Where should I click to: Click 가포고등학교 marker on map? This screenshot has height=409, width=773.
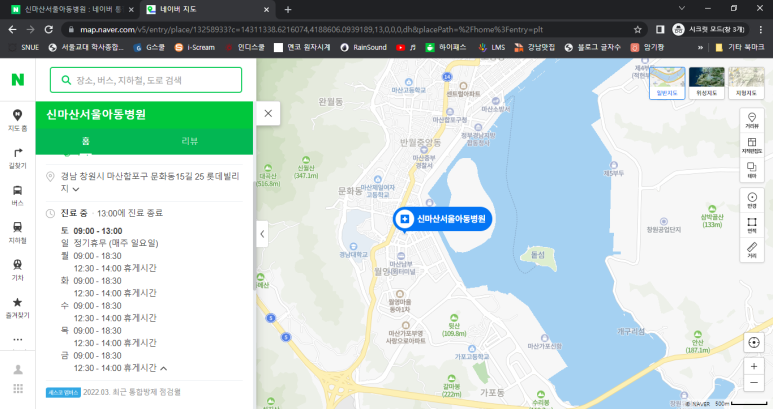(x=472, y=352)
